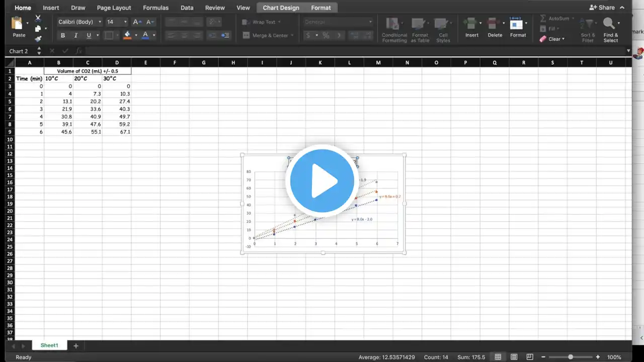Toggle Underline formatting
The height and width of the screenshot is (362, 644).
pos(89,35)
